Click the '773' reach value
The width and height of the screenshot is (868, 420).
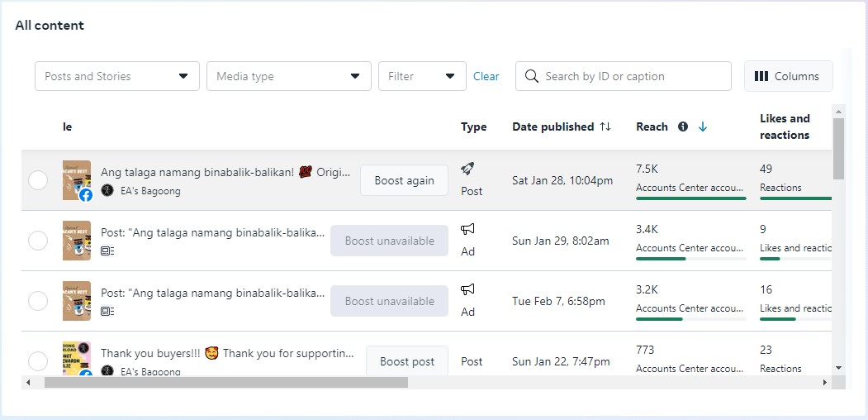coord(645,351)
